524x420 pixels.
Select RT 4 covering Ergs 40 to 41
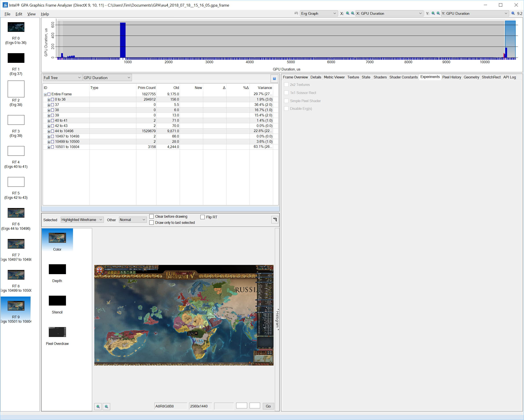click(x=16, y=151)
